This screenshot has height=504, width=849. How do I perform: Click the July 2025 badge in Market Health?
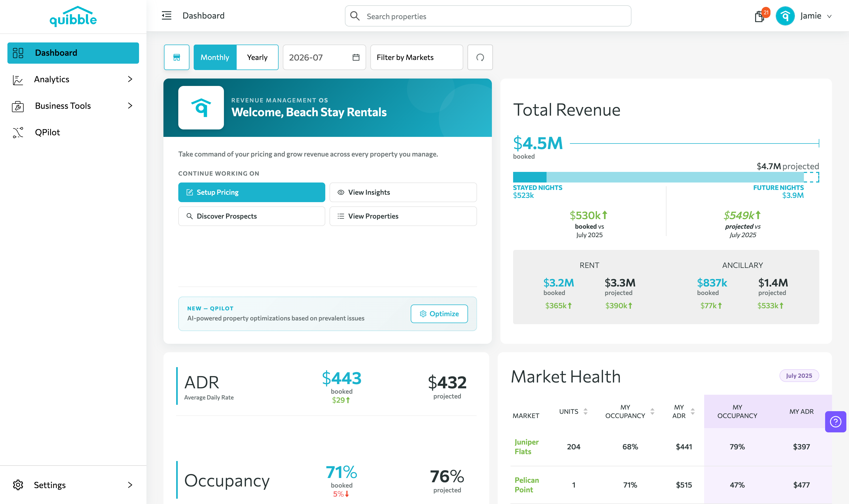799,376
